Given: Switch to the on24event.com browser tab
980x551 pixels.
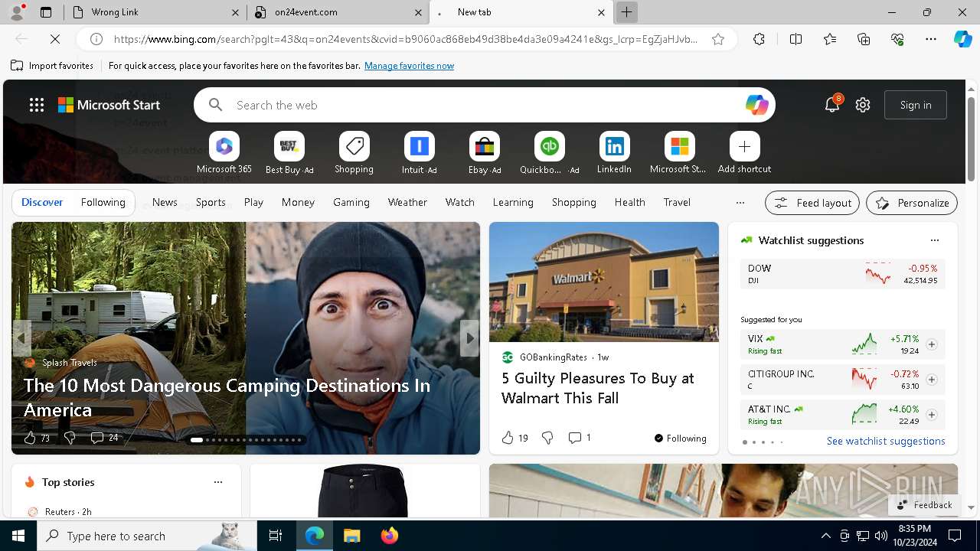Looking at the screenshot, I should 337,12.
